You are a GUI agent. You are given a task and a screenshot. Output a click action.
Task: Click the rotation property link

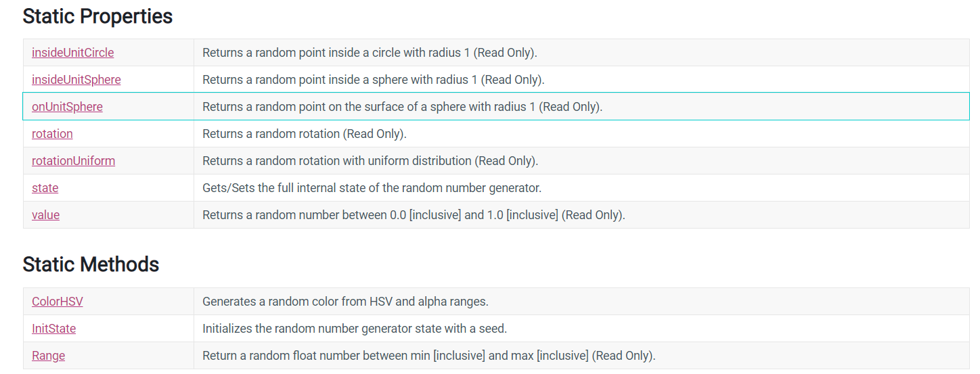click(x=52, y=133)
